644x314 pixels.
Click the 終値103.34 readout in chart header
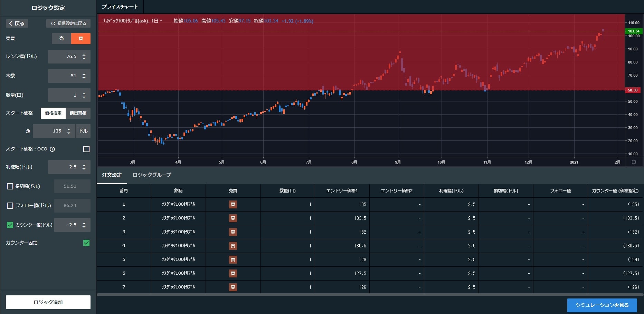pyautogui.click(x=266, y=21)
